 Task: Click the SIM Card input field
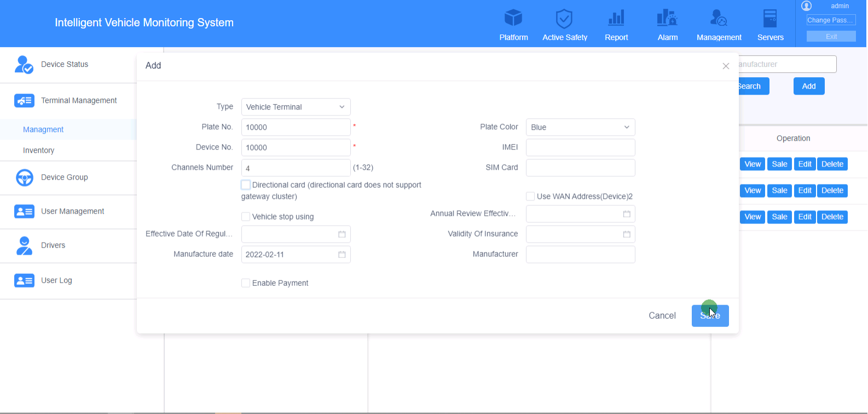(580, 168)
